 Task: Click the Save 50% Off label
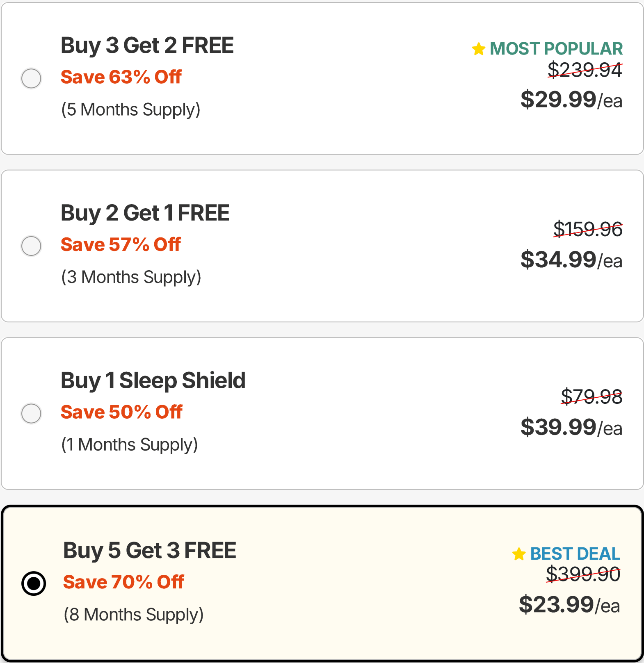[x=121, y=412]
